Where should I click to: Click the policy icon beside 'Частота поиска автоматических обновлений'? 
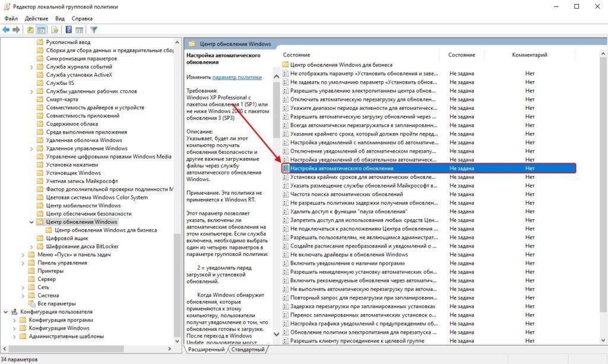pyautogui.click(x=286, y=194)
